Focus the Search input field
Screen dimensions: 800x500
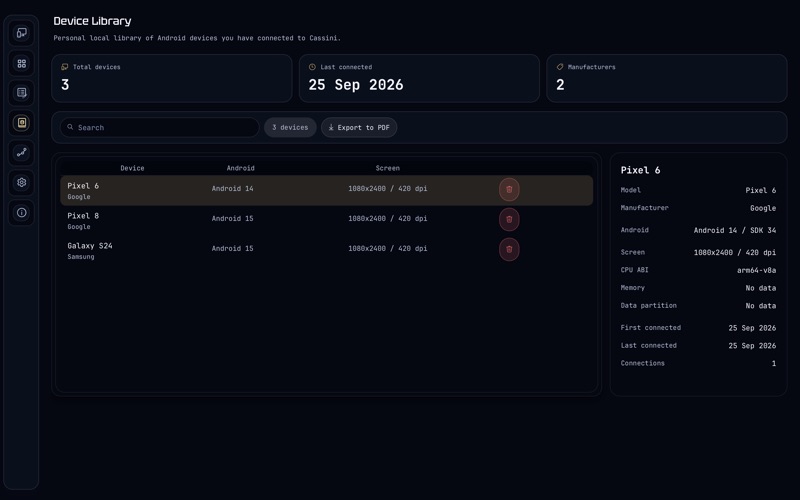160,128
